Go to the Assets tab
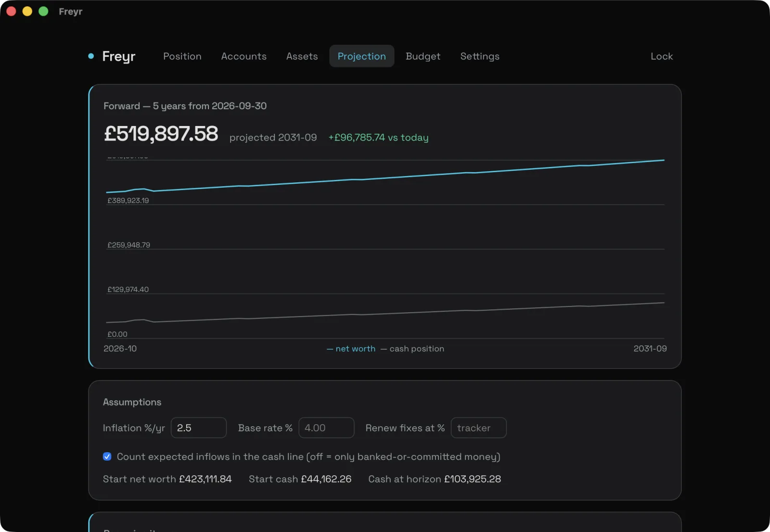 pyautogui.click(x=302, y=56)
